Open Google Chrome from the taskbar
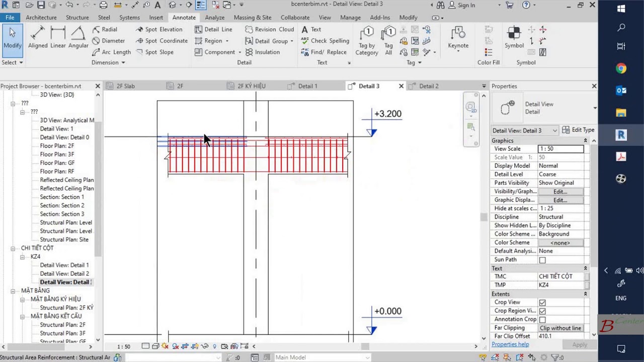Image resolution: width=644 pixels, height=362 pixels. click(621, 68)
